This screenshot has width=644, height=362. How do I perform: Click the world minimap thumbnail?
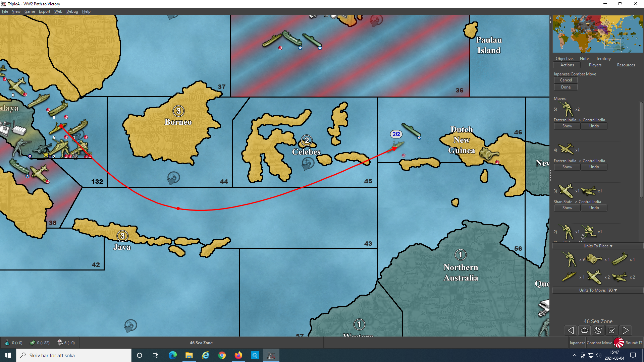[598, 34]
